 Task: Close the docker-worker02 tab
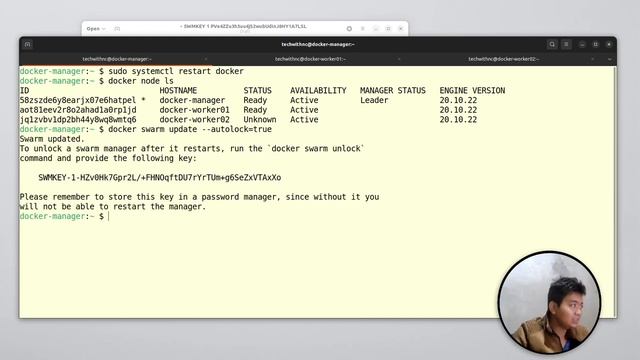tap(592, 59)
